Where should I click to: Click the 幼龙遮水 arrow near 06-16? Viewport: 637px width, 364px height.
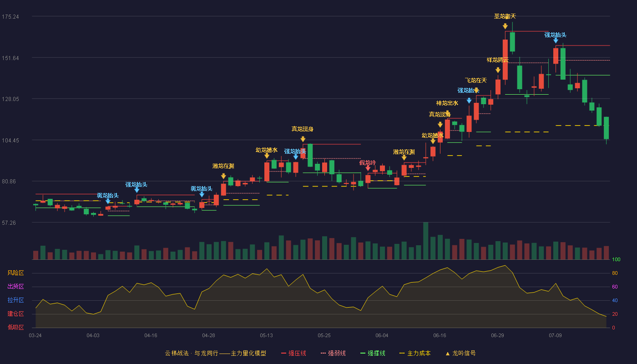click(433, 141)
